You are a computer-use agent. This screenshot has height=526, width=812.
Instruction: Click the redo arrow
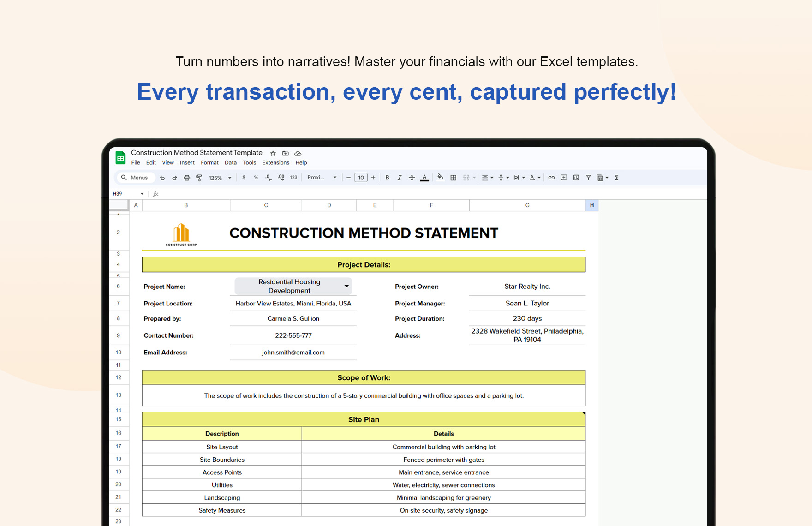point(174,178)
